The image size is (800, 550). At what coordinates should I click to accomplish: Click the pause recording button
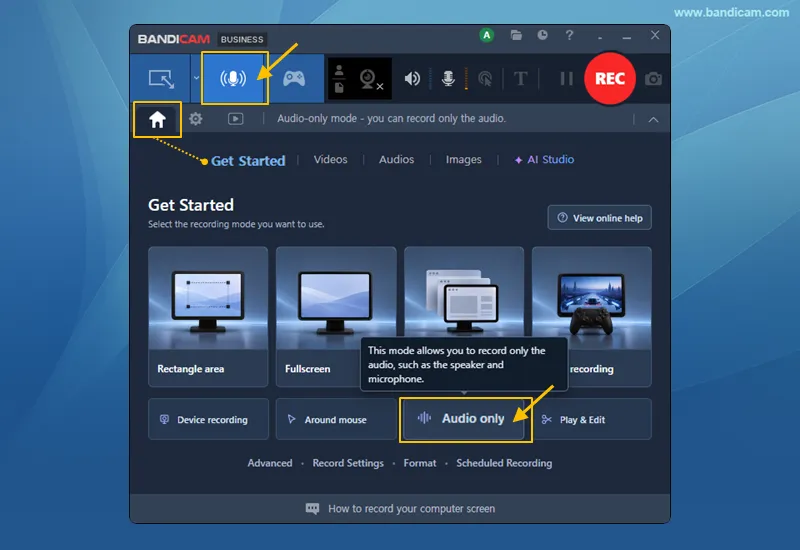coord(566,79)
